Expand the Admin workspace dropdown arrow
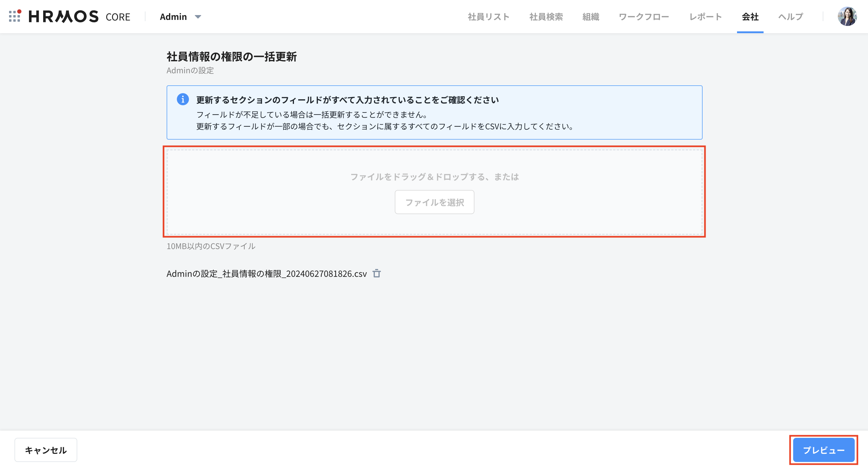This screenshot has width=868, height=468. coord(198,17)
